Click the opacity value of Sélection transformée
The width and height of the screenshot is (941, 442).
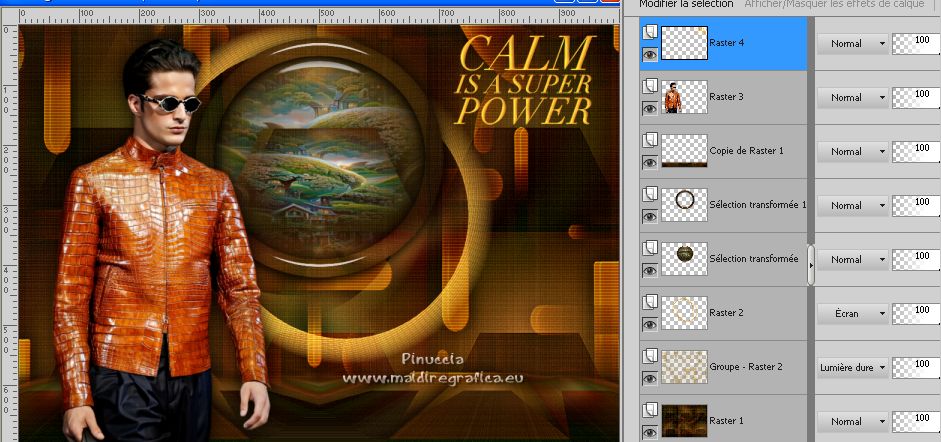(922, 256)
